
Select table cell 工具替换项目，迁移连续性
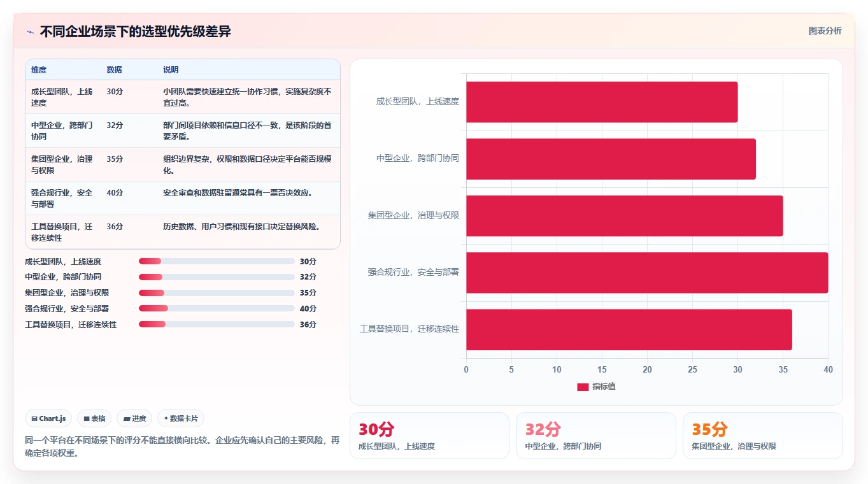point(63,232)
